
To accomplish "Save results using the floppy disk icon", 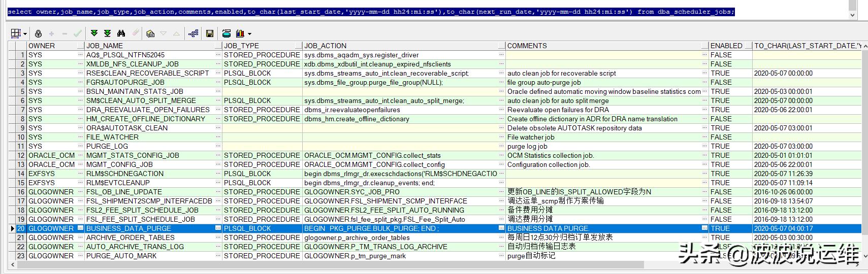I will pos(209,33).
